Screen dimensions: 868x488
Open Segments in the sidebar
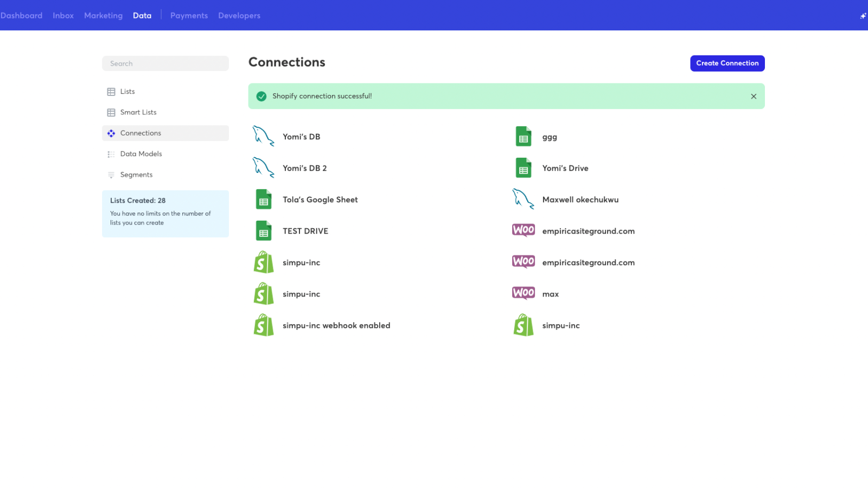[136, 175]
